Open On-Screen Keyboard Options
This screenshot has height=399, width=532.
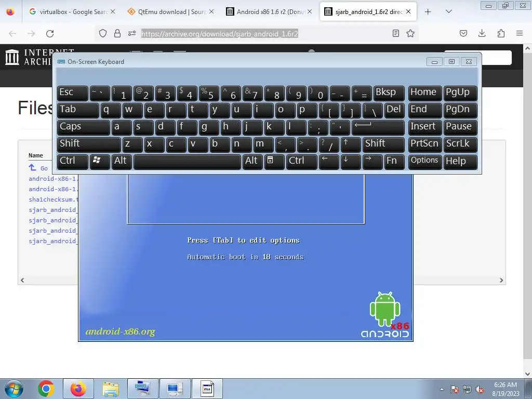coord(425,162)
